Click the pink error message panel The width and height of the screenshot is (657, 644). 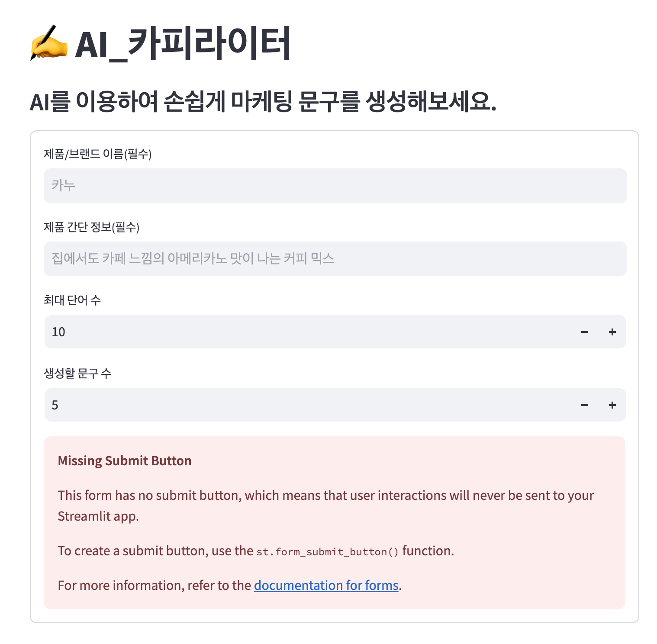click(335, 523)
